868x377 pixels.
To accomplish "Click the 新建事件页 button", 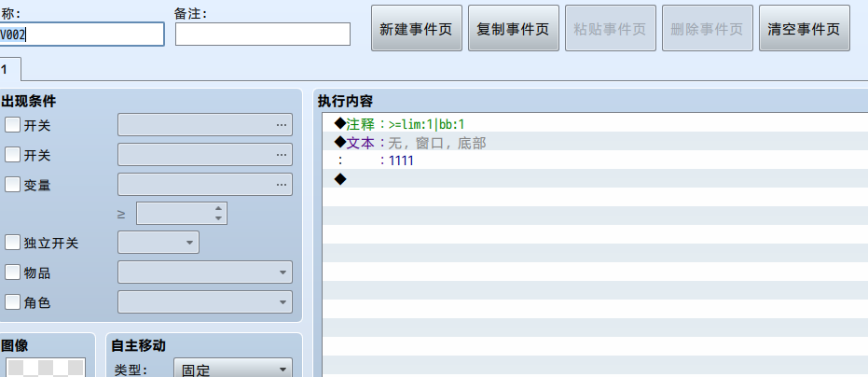I will point(416,28).
